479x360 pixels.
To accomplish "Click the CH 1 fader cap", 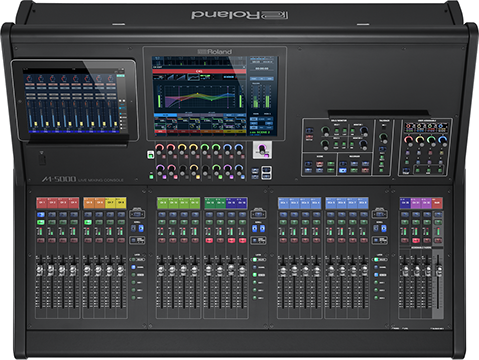I will click(x=40, y=269).
